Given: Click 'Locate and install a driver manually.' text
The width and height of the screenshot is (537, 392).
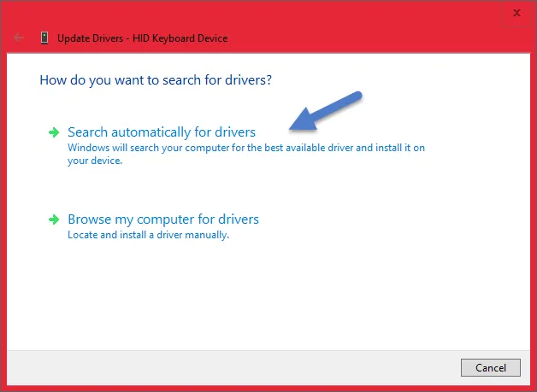Looking at the screenshot, I should click(148, 235).
